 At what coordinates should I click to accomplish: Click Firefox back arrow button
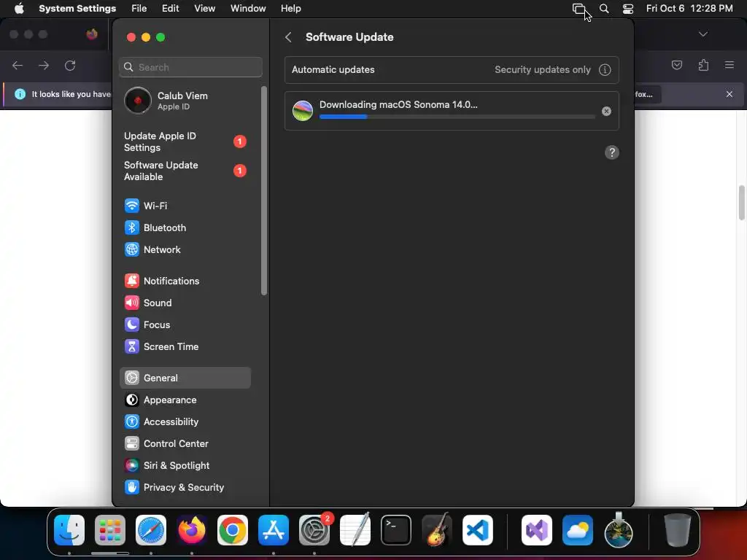18,66
